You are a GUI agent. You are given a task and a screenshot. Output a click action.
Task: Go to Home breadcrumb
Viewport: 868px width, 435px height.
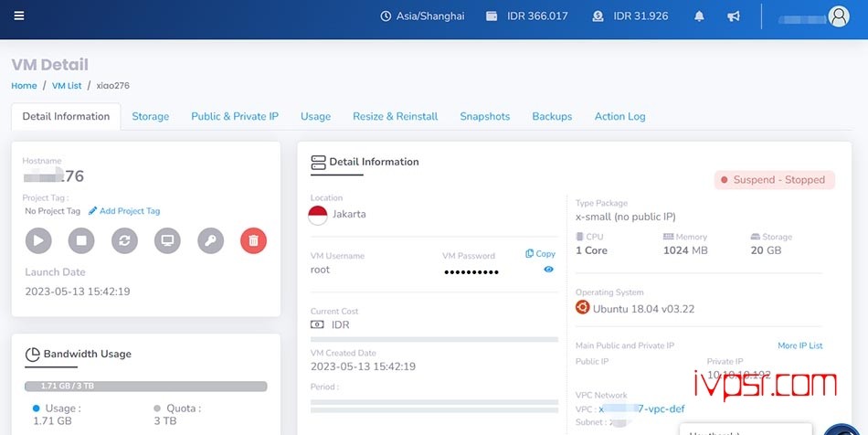point(24,86)
